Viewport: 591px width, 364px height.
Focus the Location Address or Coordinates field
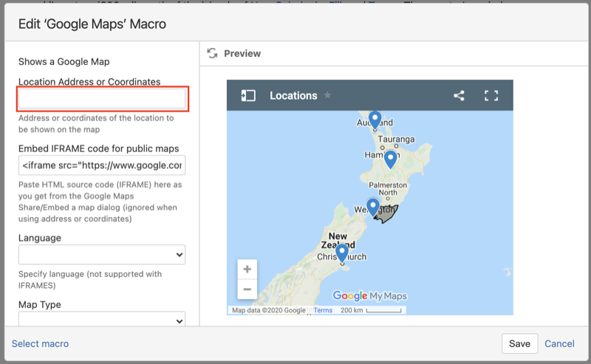[x=102, y=99]
